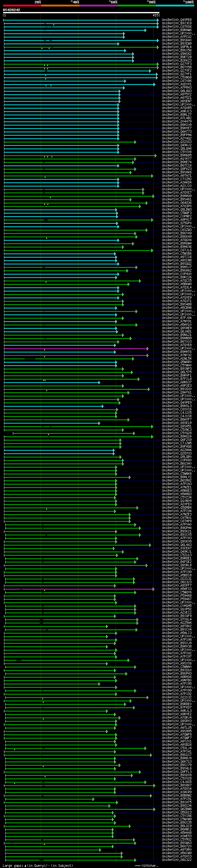This screenshot has height=868, width=197.
Task: Select hit label UniRef100_A1E0V1
Action: (x=177, y=84)
